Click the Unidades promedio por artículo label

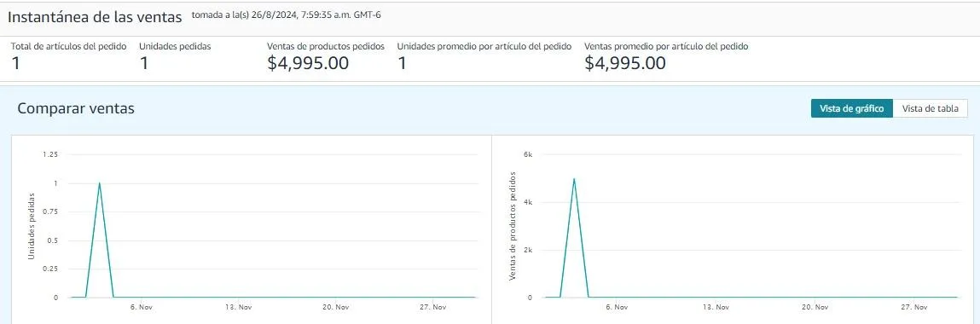point(484,46)
